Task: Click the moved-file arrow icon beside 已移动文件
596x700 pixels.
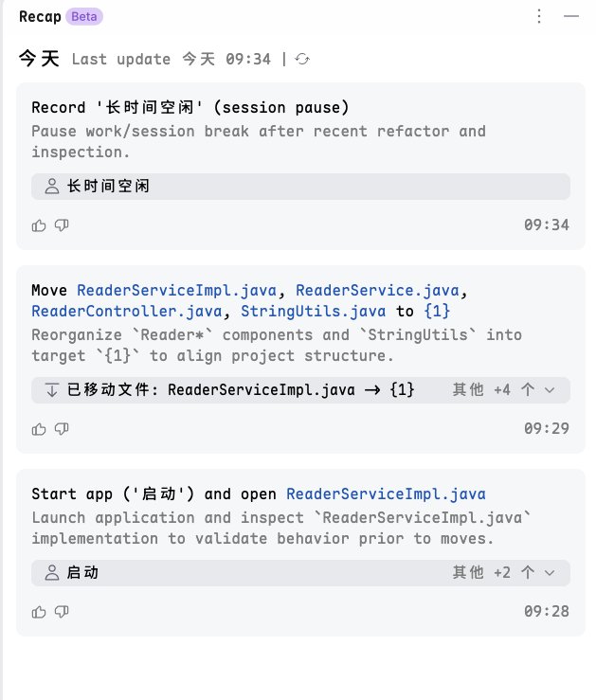Action: (51, 389)
